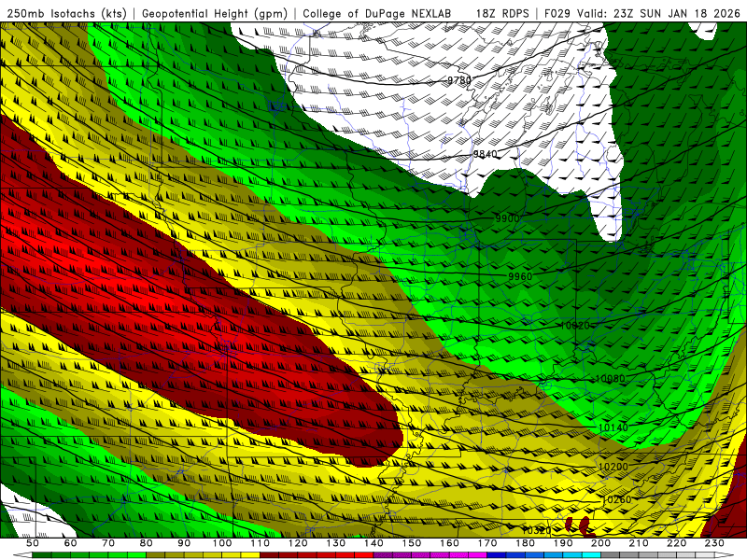Click the 60 label on the color scale
This screenshot has width=747, height=560.
(71, 543)
